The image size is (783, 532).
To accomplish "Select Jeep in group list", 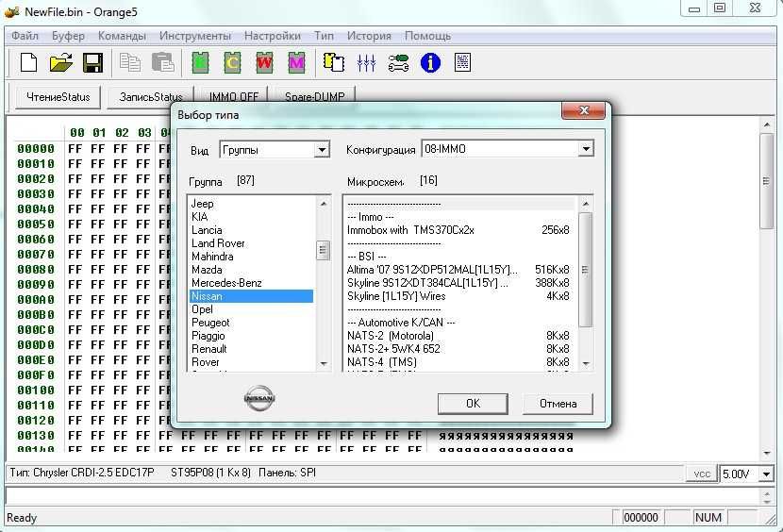I will 251,204.
